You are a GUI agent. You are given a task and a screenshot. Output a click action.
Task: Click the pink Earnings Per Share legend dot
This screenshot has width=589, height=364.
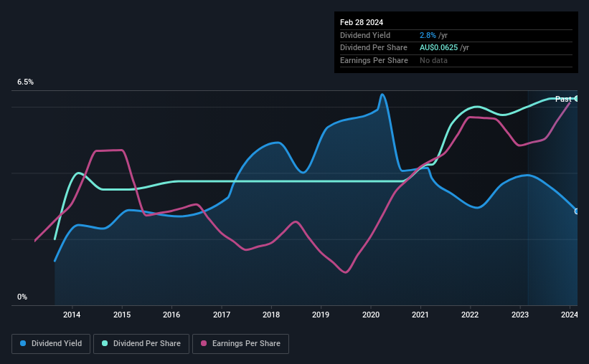(x=204, y=343)
